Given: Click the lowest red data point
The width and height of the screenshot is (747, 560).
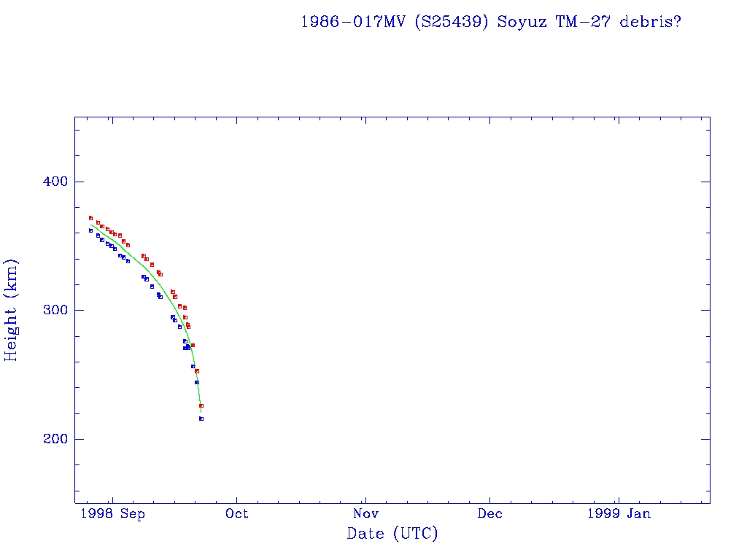Looking at the screenshot, I should [x=201, y=405].
